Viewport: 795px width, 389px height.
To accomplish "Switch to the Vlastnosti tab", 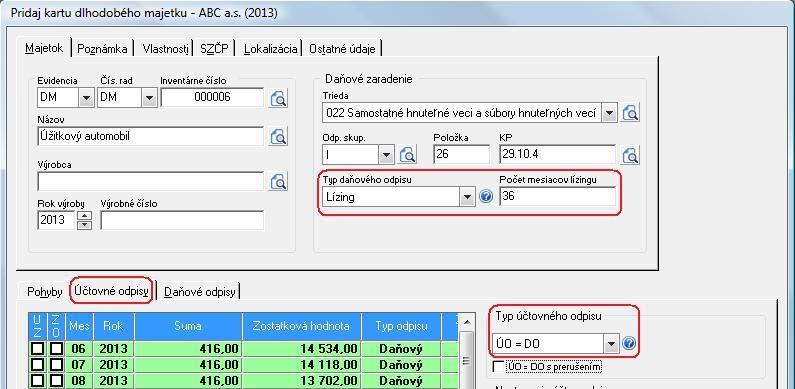I will tap(165, 49).
